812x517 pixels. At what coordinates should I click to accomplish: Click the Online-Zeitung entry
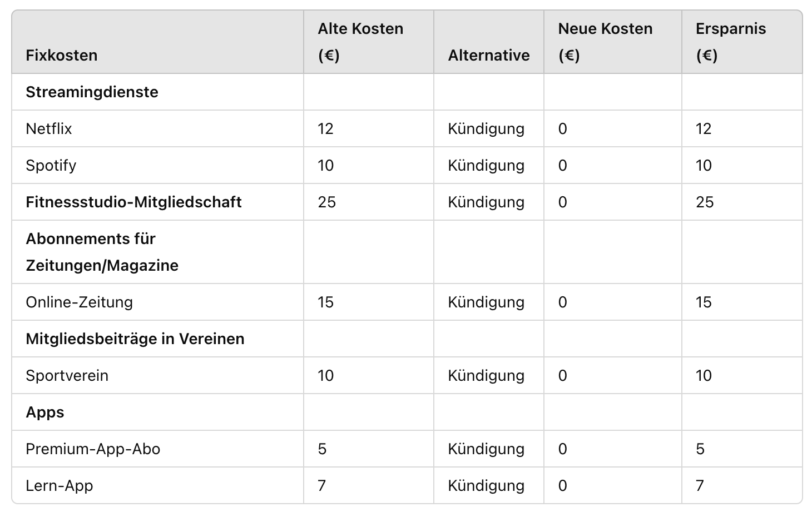(x=79, y=302)
